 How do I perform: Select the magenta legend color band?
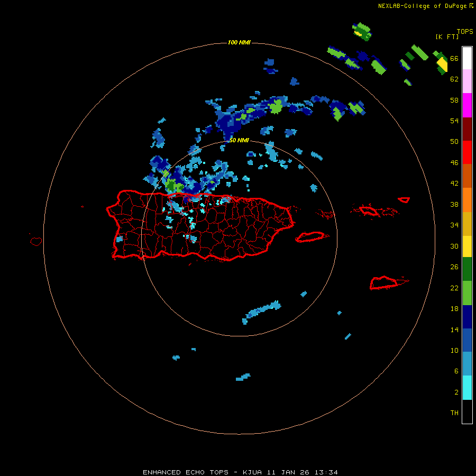[x=467, y=105]
